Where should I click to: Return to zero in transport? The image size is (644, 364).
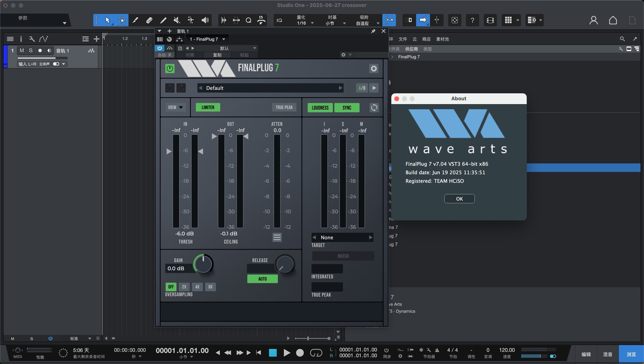tap(258, 353)
